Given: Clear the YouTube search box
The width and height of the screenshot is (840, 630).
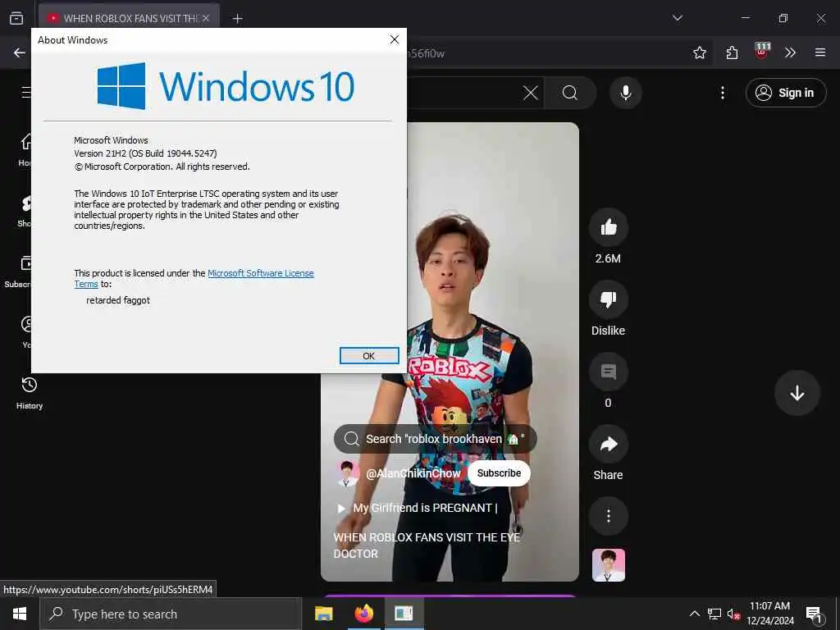Looking at the screenshot, I should 531,93.
